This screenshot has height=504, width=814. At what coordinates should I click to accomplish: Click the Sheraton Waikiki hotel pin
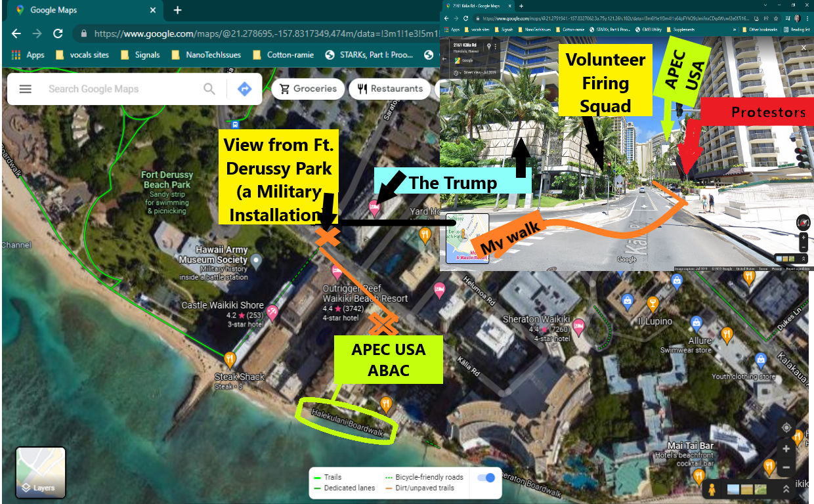pos(579,326)
